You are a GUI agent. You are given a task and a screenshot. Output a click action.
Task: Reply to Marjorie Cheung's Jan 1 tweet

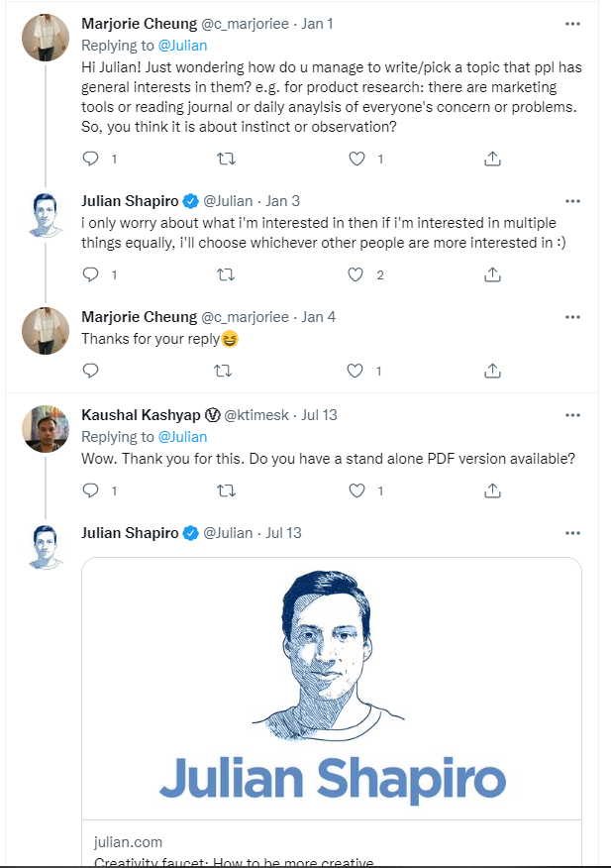(x=90, y=158)
